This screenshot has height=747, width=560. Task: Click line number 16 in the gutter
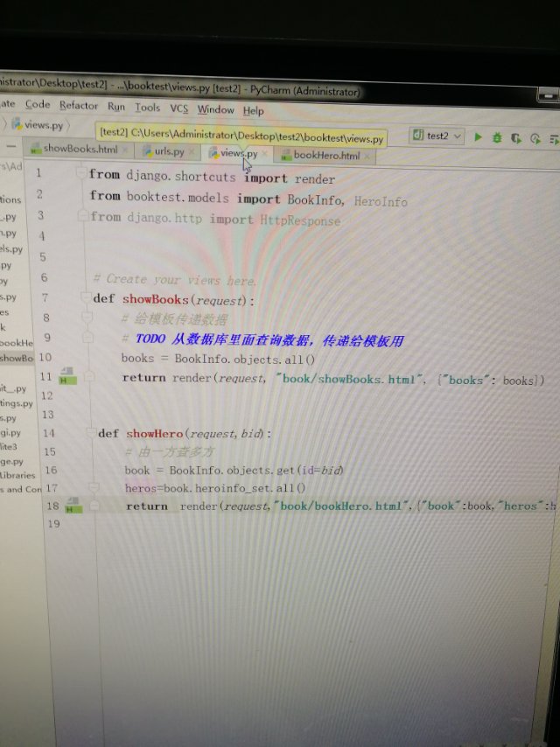click(51, 470)
